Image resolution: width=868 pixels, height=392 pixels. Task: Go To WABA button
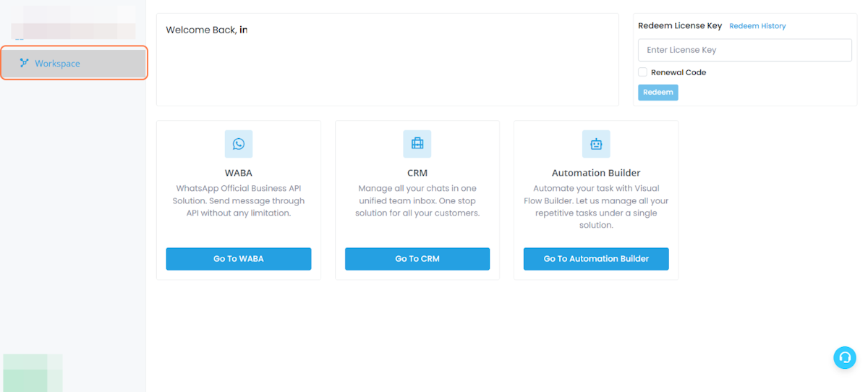coord(239,259)
